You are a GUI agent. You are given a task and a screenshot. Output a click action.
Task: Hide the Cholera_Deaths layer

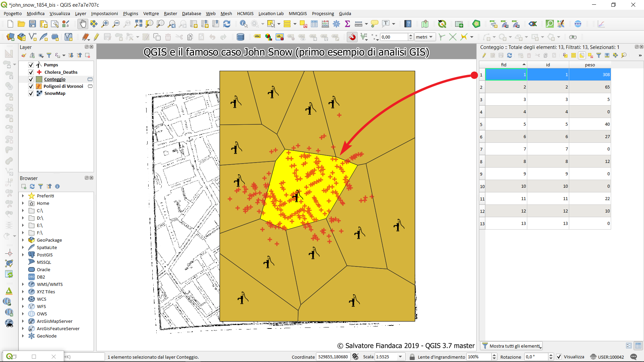pyautogui.click(x=31, y=72)
